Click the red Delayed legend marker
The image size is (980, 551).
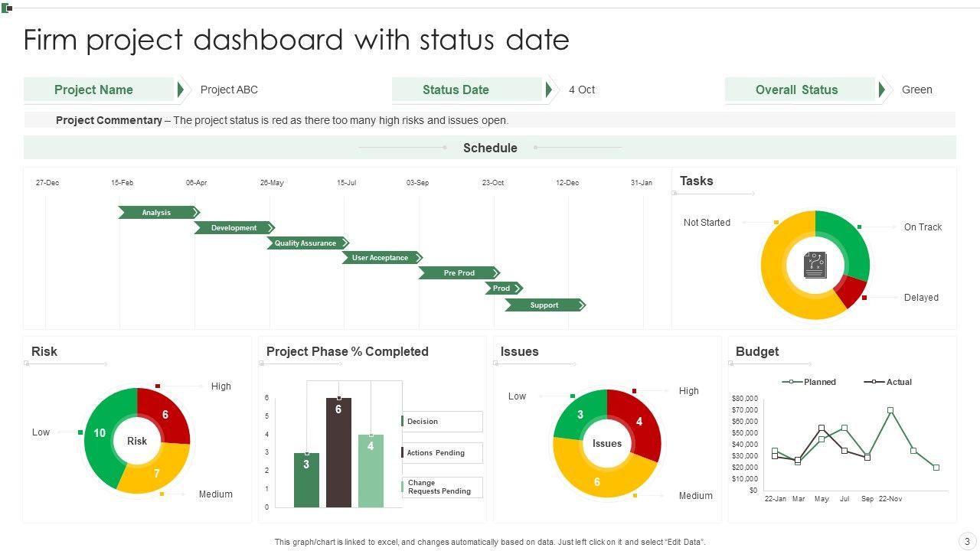pyautogui.click(x=864, y=298)
